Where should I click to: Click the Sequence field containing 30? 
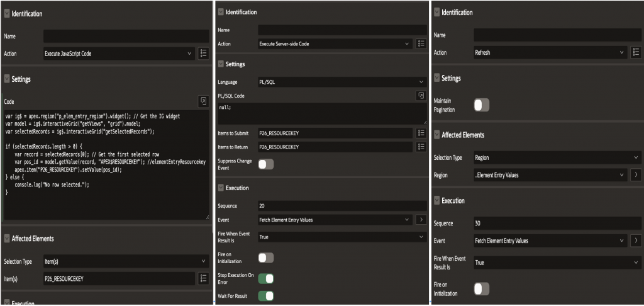coord(557,223)
